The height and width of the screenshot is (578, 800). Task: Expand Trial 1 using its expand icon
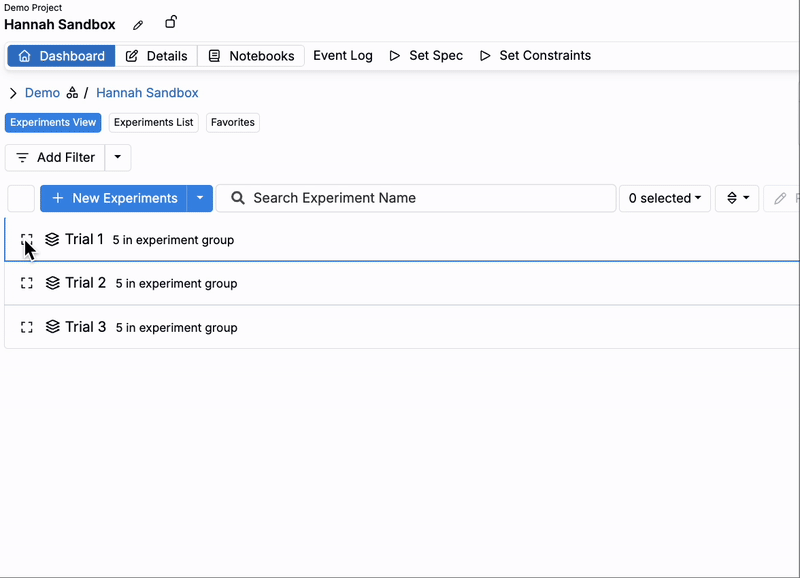click(27, 240)
